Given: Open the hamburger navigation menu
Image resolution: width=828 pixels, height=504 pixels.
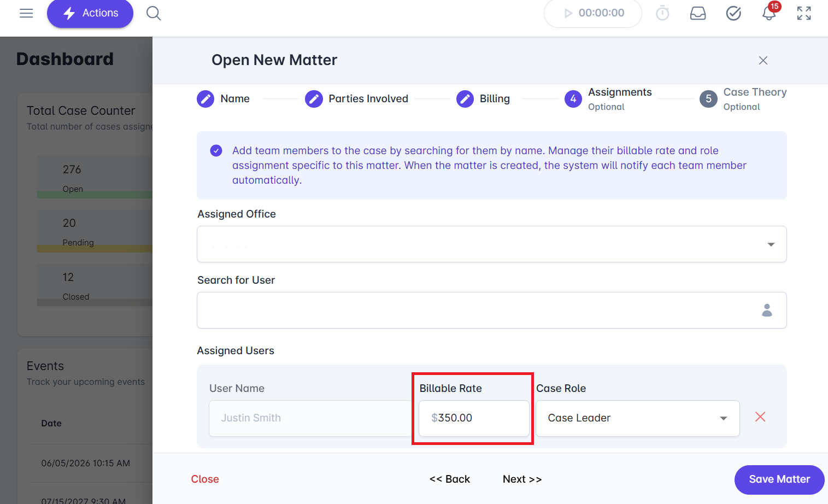Looking at the screenshot, I should tap(26, 13).
